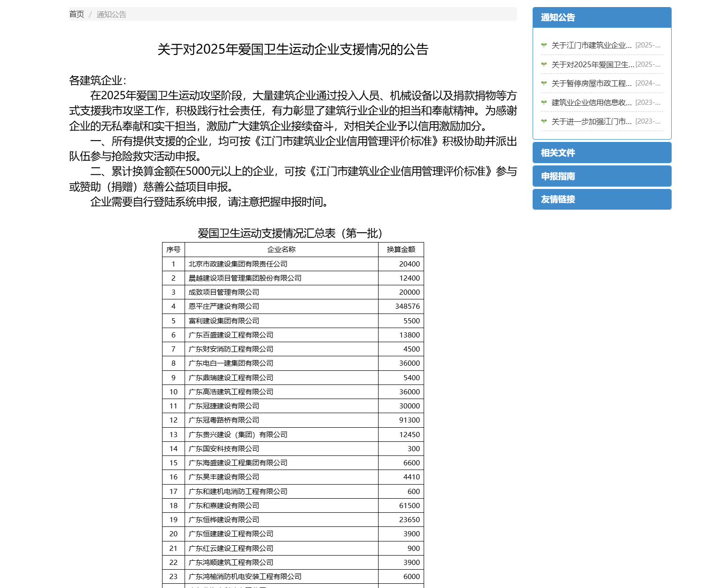
Task: Click sprout icon beside 关于进一步加强江门市 notice
Action: 544,121
